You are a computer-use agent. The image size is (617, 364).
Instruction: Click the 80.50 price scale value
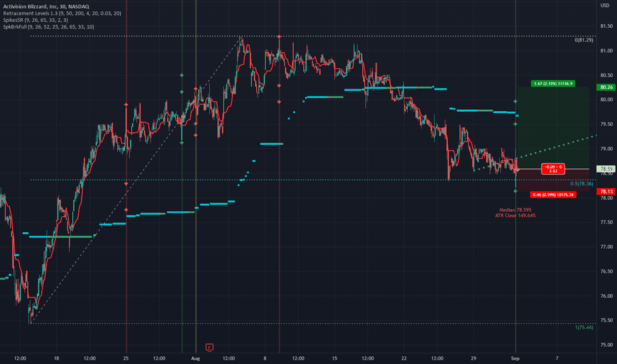point(606,75)
